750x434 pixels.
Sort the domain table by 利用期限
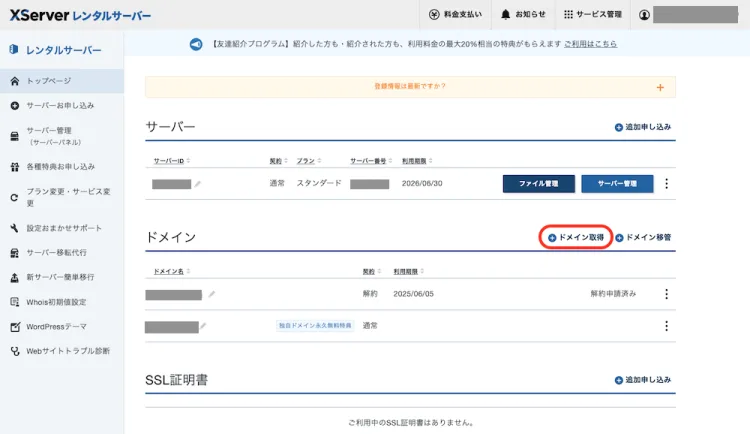[x=408, y=271]
